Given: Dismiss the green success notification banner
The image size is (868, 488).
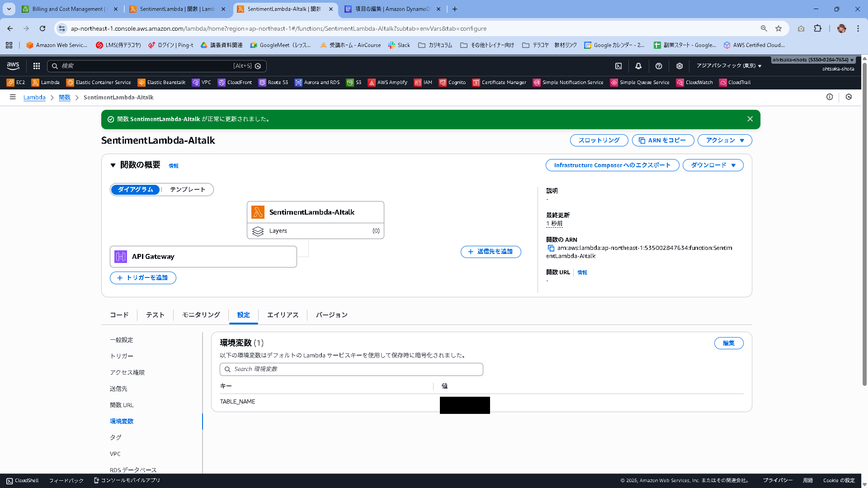Looking at the screenshot, I should coord(750,119).
